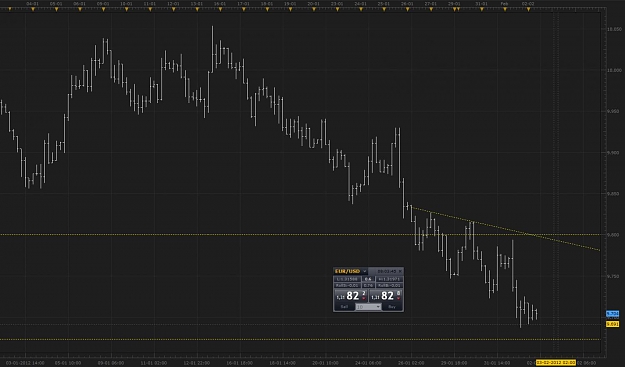Click the Buy price button
Screen dimensions: 625x367
click(386, 296)
